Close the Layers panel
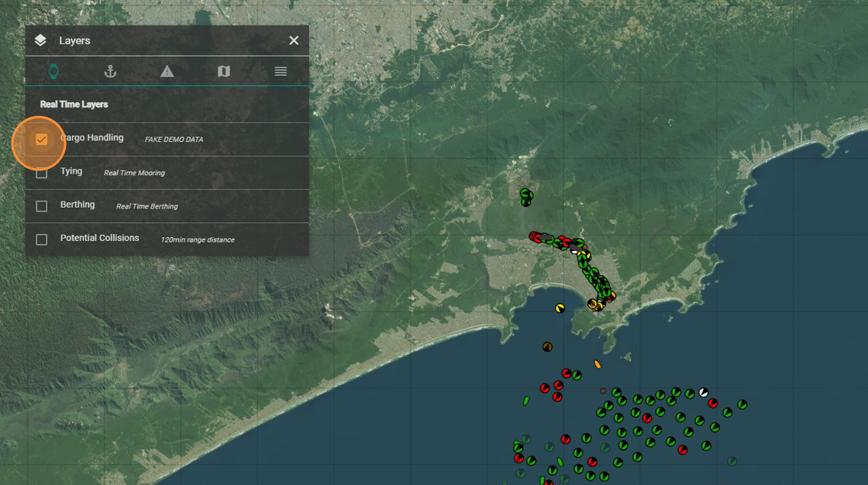 coord(294,40)
